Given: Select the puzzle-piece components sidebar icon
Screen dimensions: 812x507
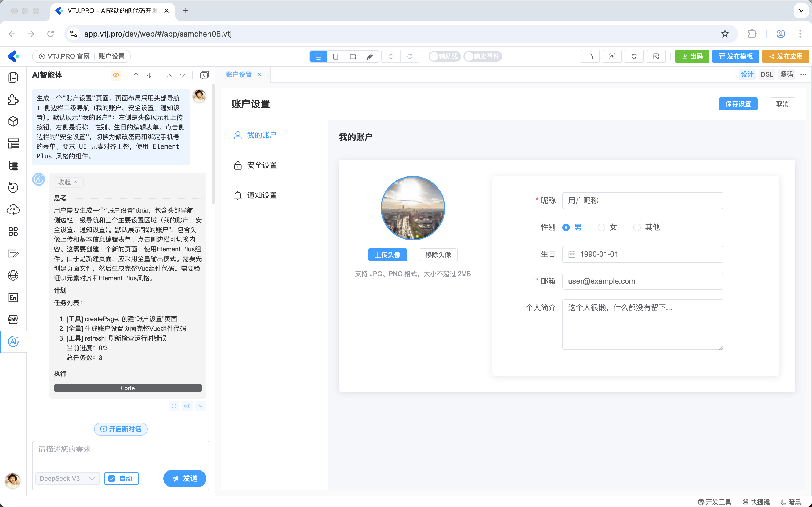Looking at the screenshot, I should [13, 99].
